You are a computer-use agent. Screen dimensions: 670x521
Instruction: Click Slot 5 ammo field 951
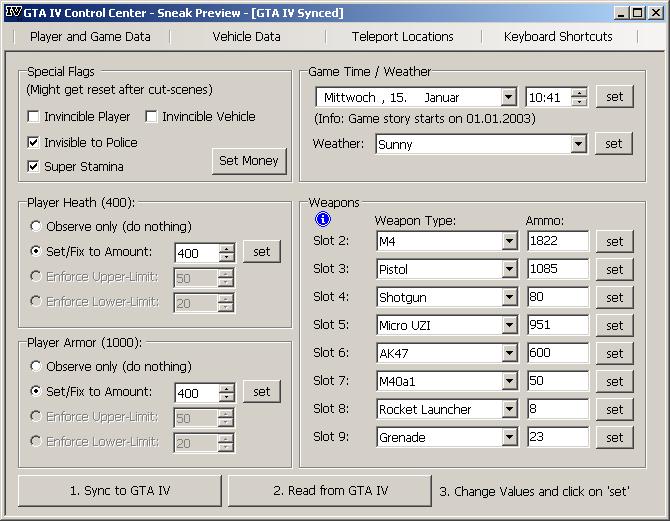click(x=558, y=325)
